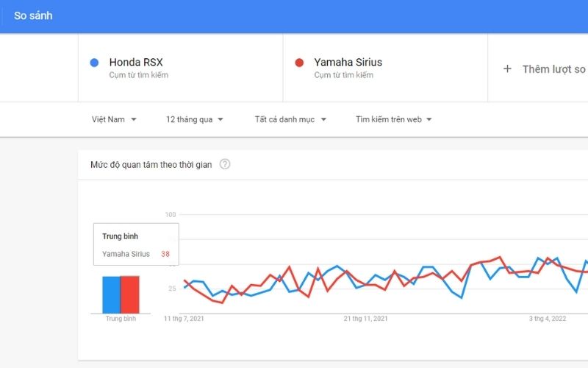Screen dimensions: 588x368
Task: Click the 11 thg 7, 2021 axis label
Action: click(x=184, y=319)
